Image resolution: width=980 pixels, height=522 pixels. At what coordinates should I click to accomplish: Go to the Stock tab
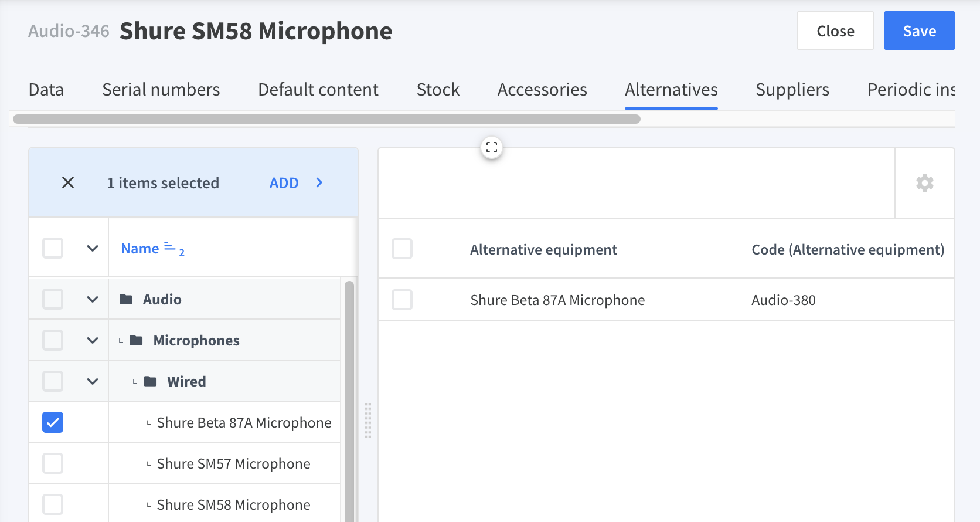pyautogui.click(x=438, y=90)
